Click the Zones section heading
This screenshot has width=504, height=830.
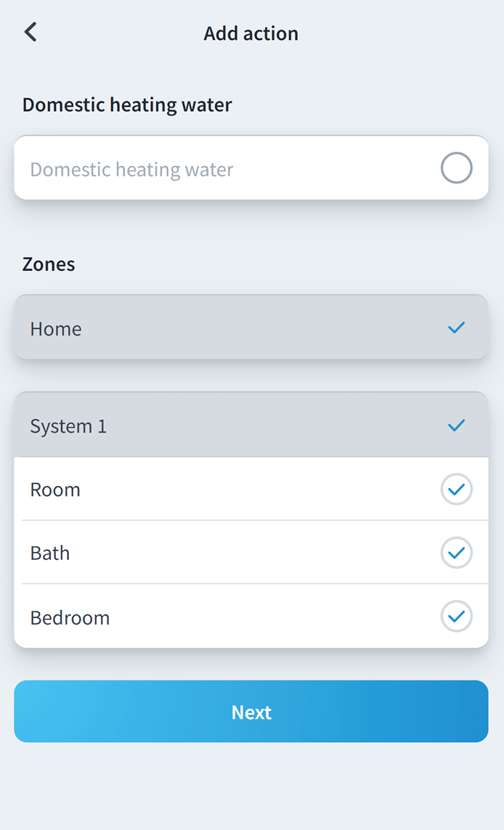point(49,264)
